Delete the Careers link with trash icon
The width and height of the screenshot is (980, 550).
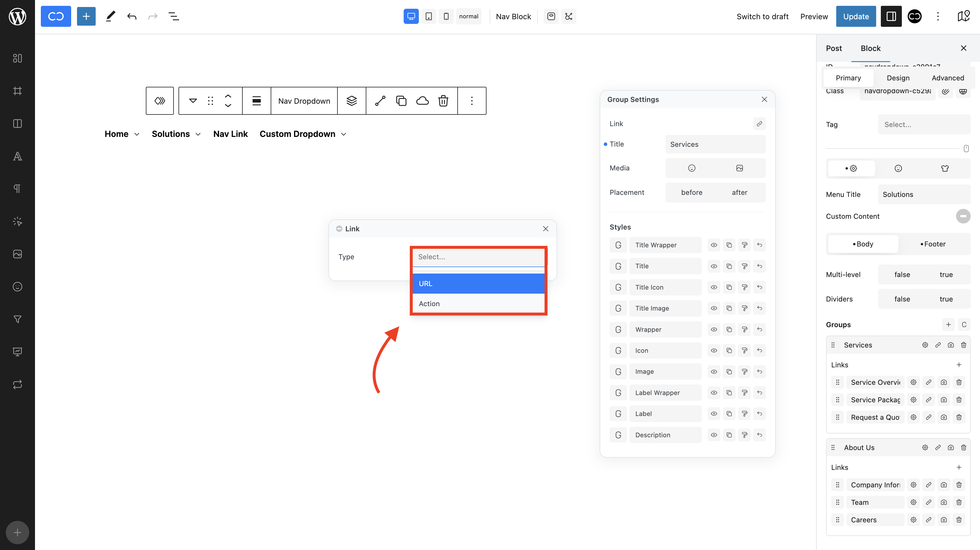coord(959,520)
